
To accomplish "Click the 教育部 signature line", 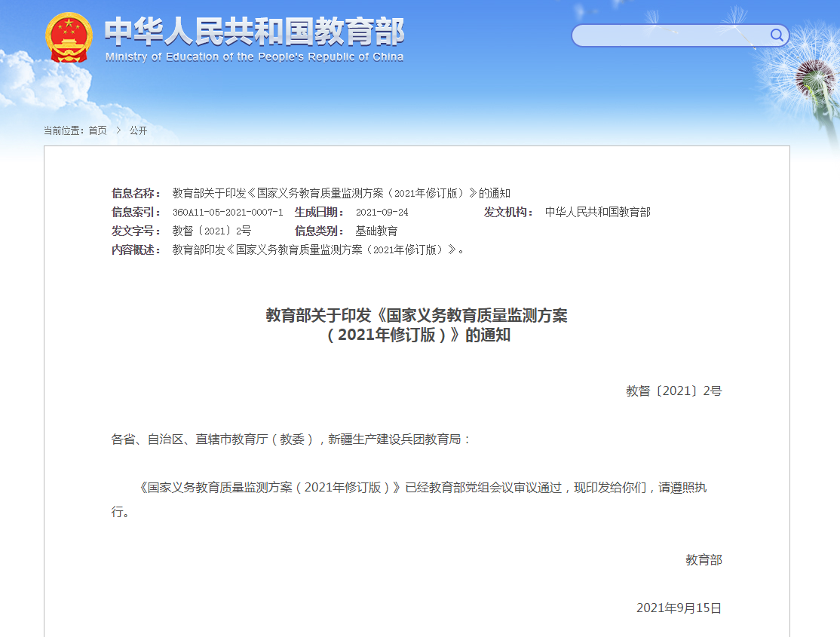I will 704,560.
